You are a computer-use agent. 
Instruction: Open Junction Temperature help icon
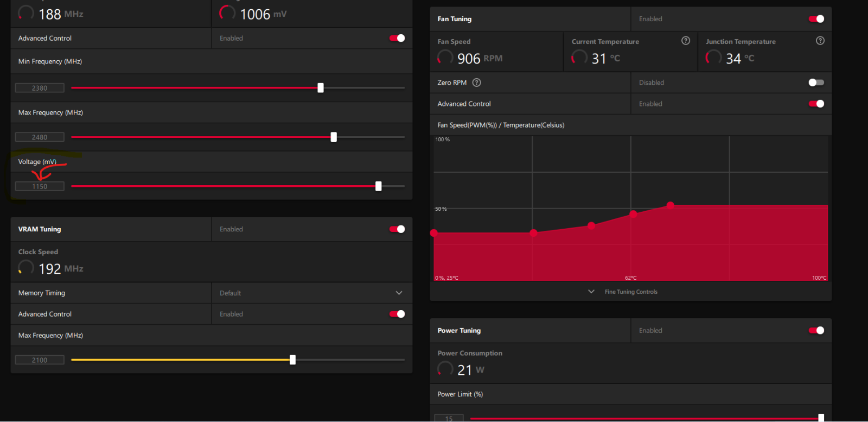(820, 41)
